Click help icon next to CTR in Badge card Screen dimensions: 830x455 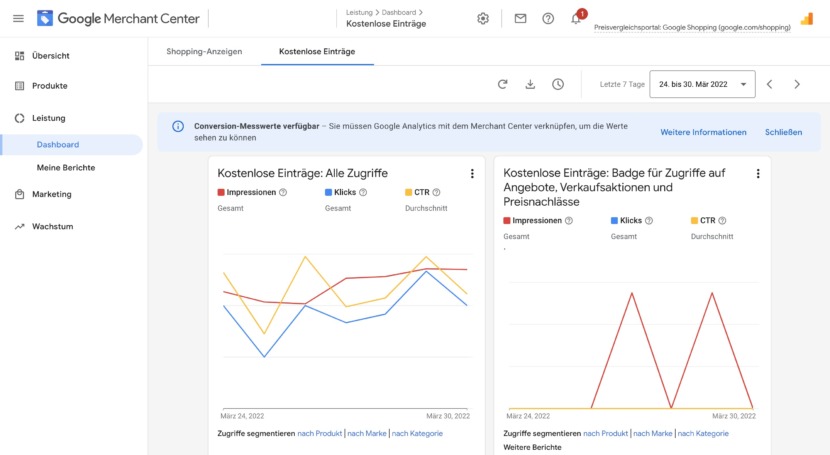coord(722,221)
